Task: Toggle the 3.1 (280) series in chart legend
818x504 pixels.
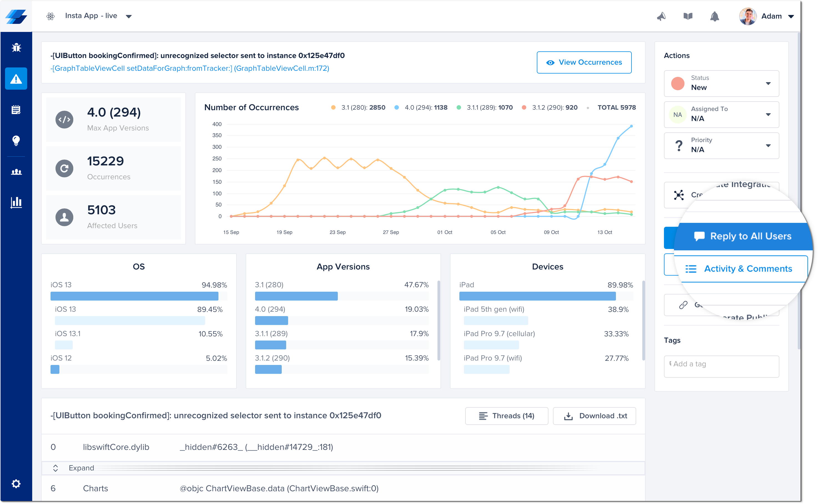Action: click(358, 108)
